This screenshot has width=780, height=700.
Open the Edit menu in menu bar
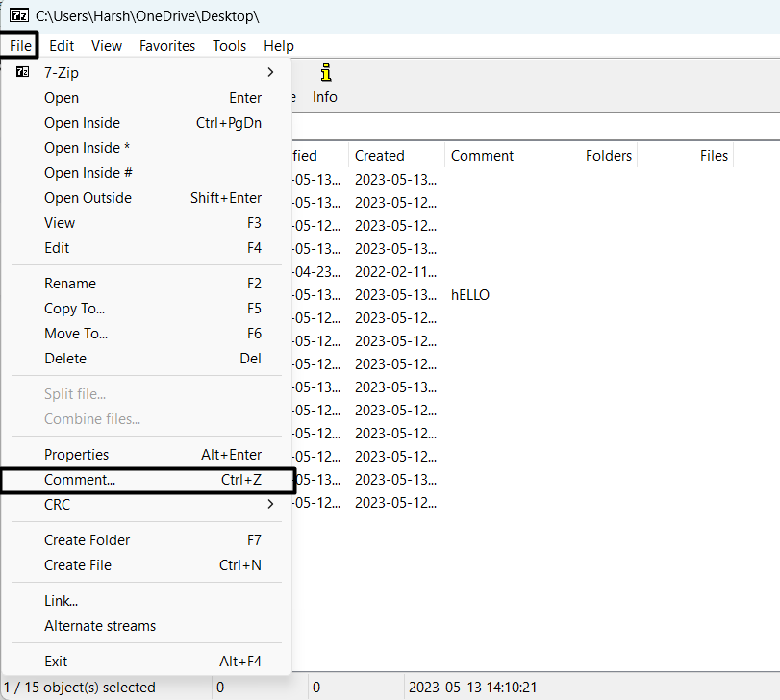(x=62, y=46)
